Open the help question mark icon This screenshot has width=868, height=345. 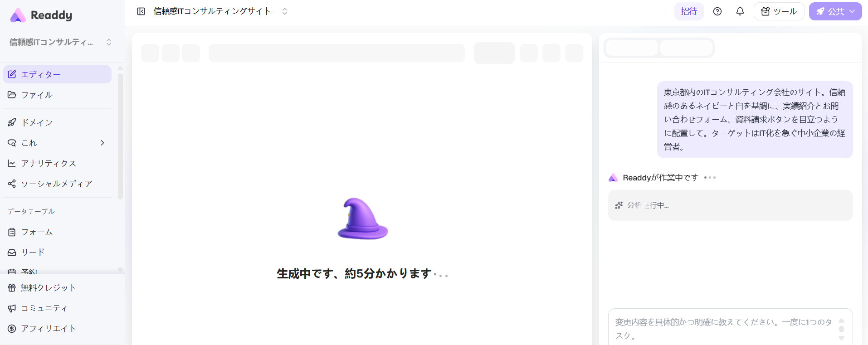pyautogui.click(x=717, y=11)
